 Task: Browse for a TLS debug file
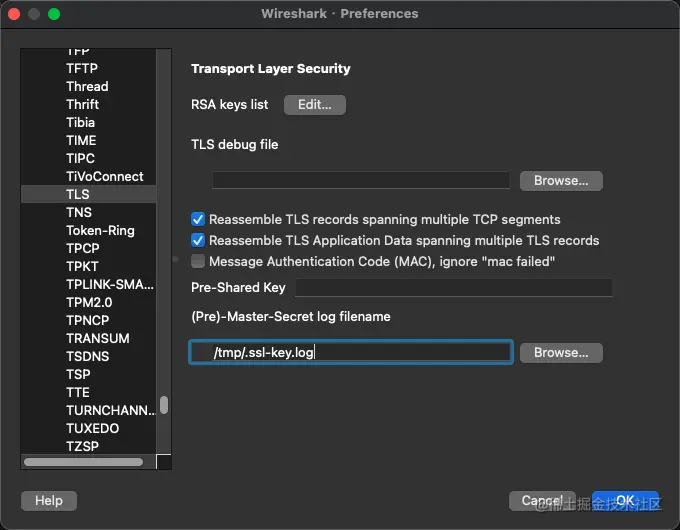pyautogui.click(x=561, y=181)
